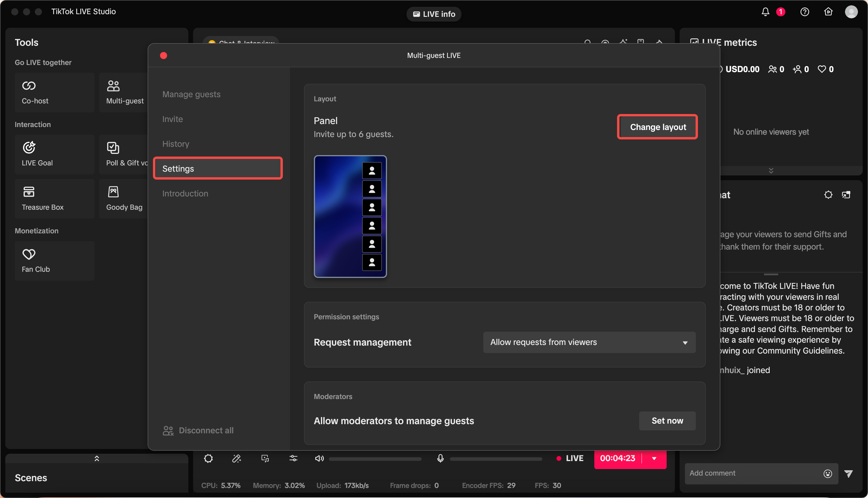The height and width of the screenshot is (498, 868).
Task: Click the Change layout button
Action: click(x=657, y=127)
